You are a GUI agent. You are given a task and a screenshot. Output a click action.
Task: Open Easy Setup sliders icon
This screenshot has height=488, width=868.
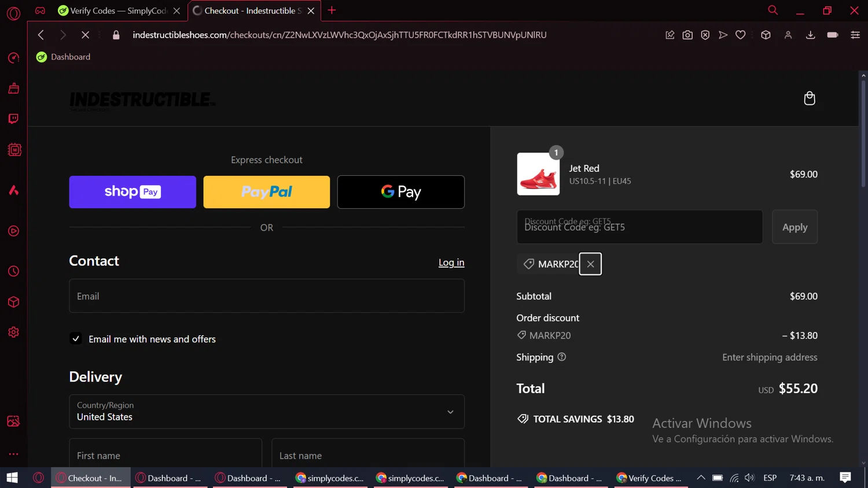click(x=855, y=35)
